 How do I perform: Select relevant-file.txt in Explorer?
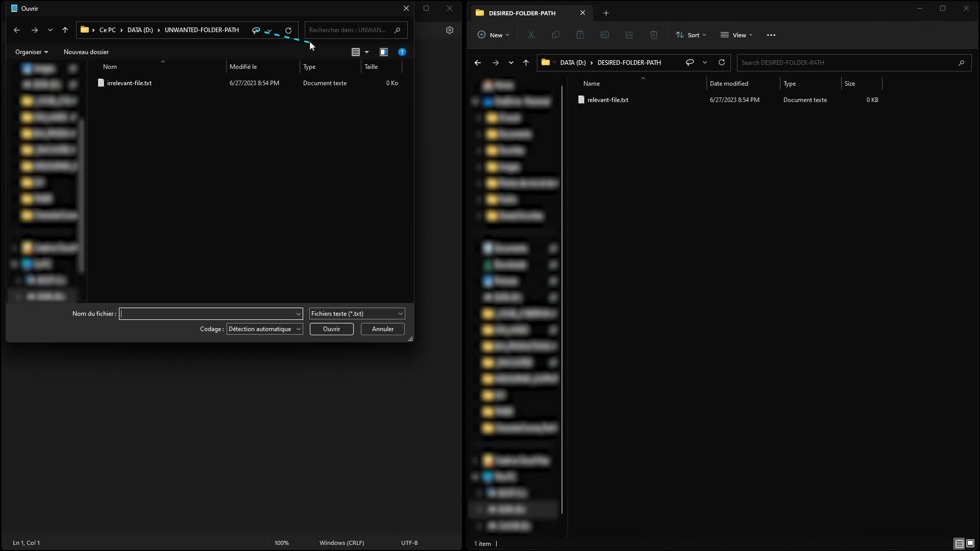click(607, 100)
